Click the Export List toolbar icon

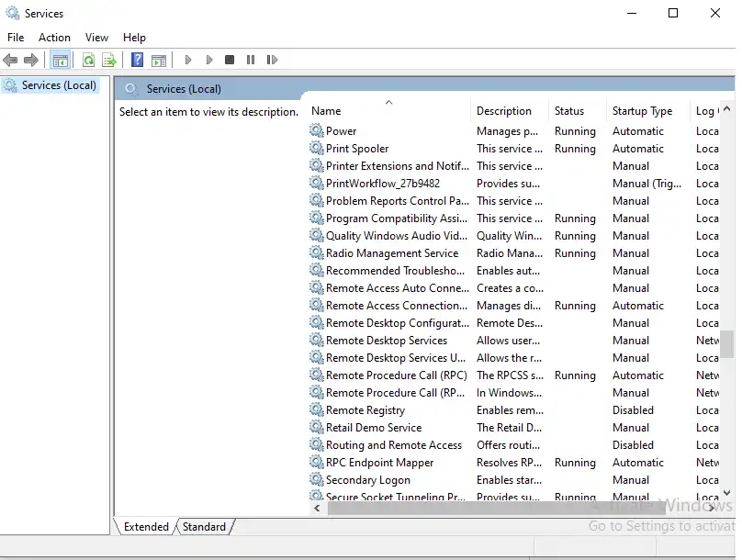[x=109, y=60]
